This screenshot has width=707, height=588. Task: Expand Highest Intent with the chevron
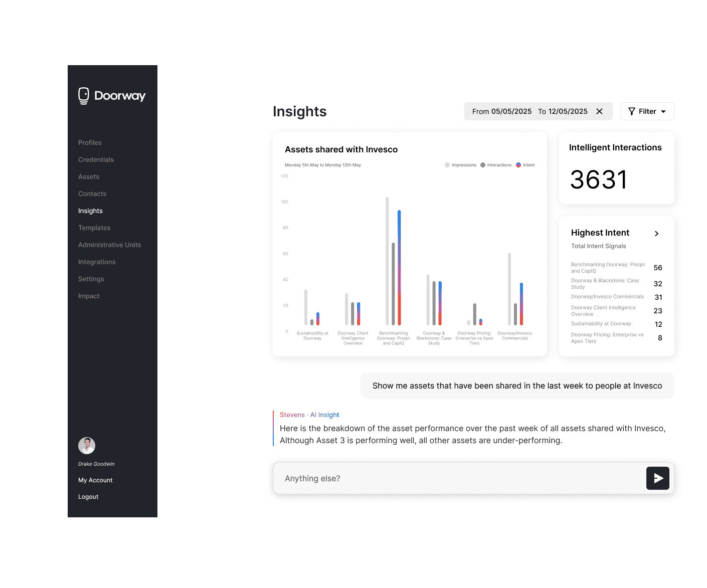(657, 234)
